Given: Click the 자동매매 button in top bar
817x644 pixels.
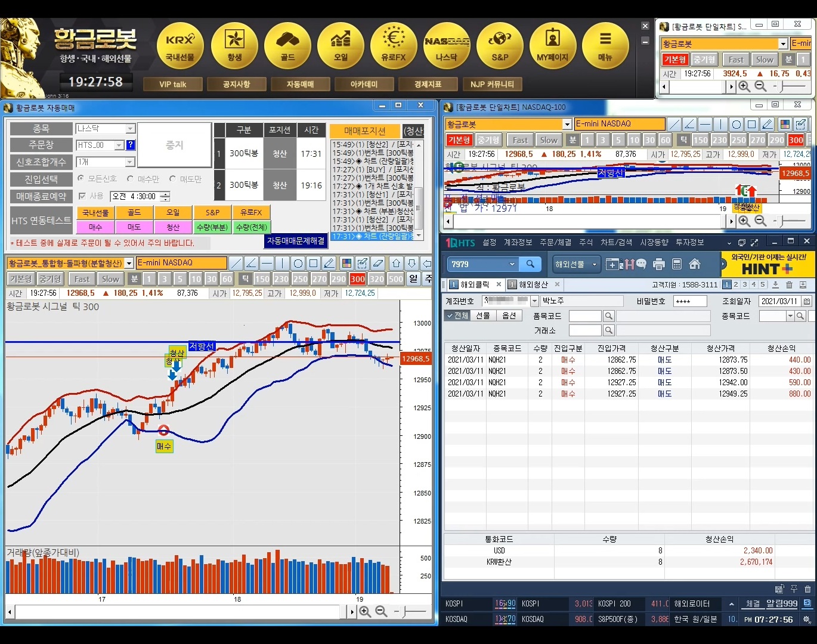Looking at the screenshot, I should pyautogui.click(x=300, y=84).
